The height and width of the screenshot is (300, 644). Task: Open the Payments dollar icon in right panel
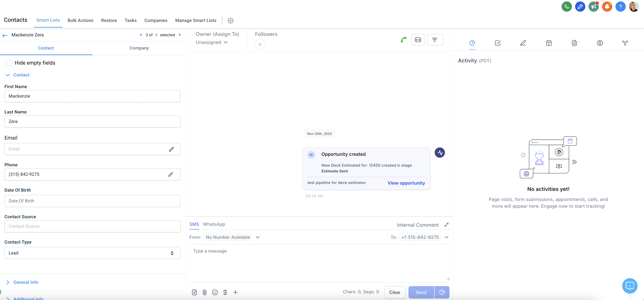click(x=600, y=43)
